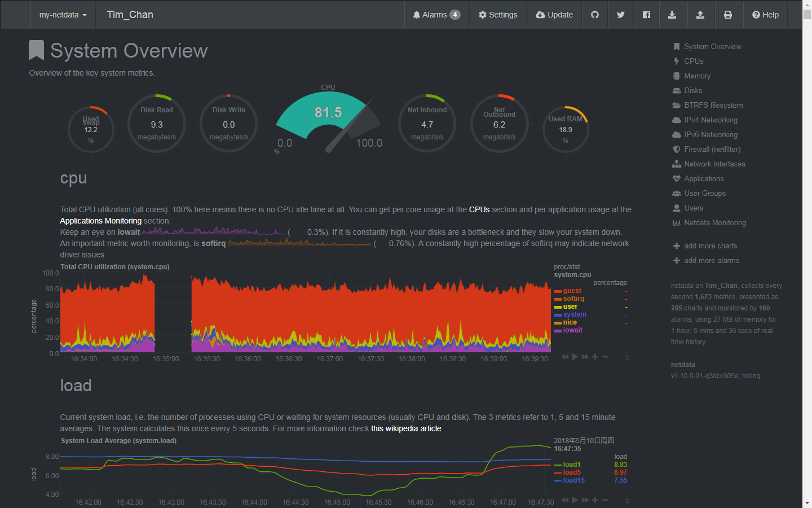Click the Facebook icon in navbar

pyautogui.click(x=646, y=15)
